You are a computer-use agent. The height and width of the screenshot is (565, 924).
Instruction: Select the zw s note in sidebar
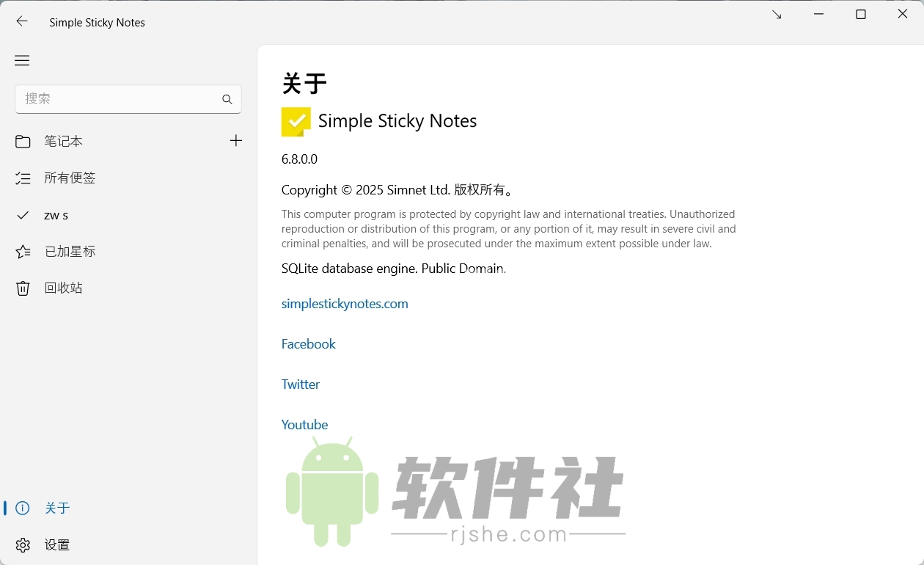click(x=55, y=215)
